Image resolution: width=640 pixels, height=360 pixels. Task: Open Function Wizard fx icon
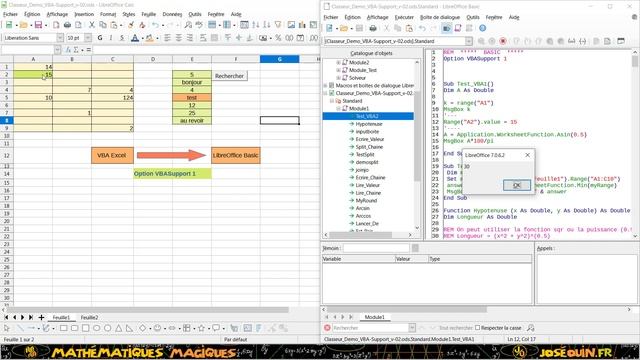tap(68, 50)
